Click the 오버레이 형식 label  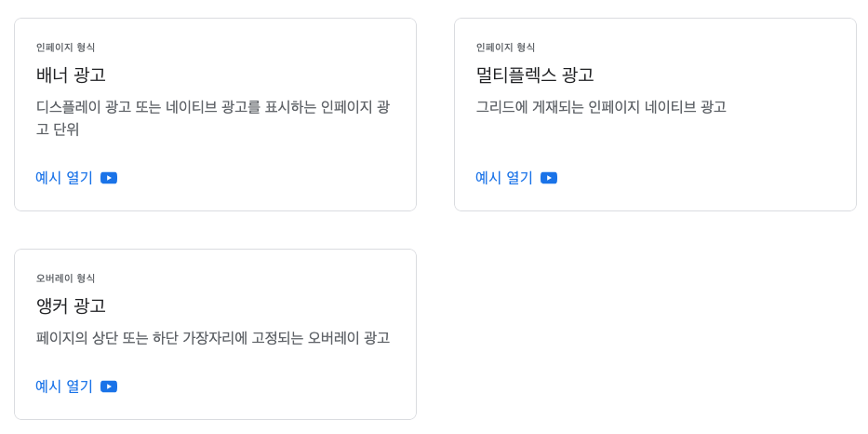65,278
